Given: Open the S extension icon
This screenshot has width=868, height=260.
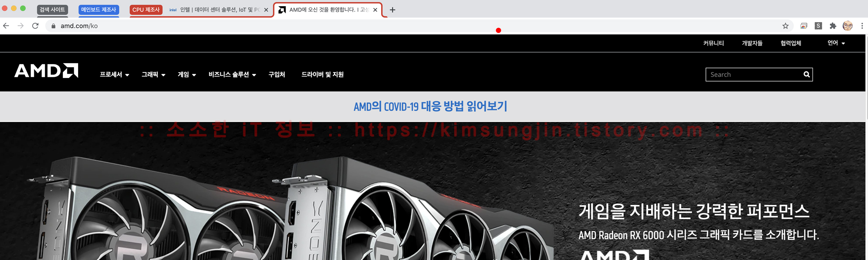Looking at the screenshot, I should click(x=818, y=26).
